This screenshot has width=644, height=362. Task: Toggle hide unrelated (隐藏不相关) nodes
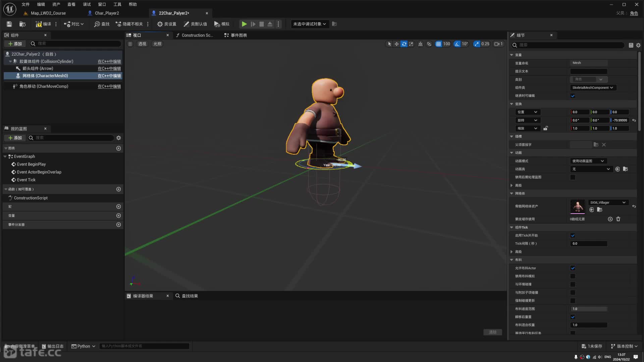click(129, 24)
